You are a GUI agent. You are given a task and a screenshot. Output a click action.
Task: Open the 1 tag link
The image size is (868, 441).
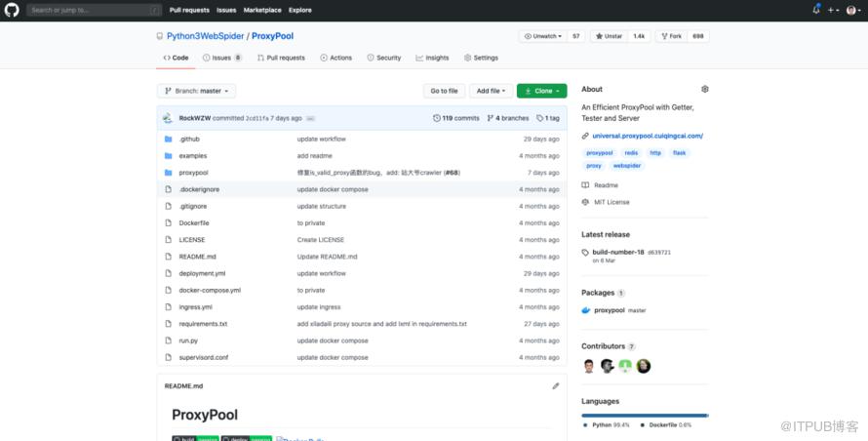(548, 118)
